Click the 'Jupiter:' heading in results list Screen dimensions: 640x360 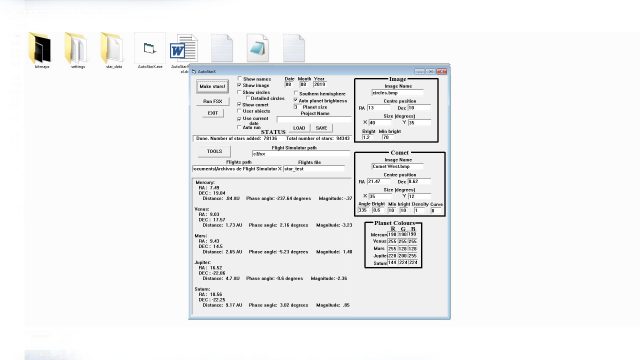203,262
